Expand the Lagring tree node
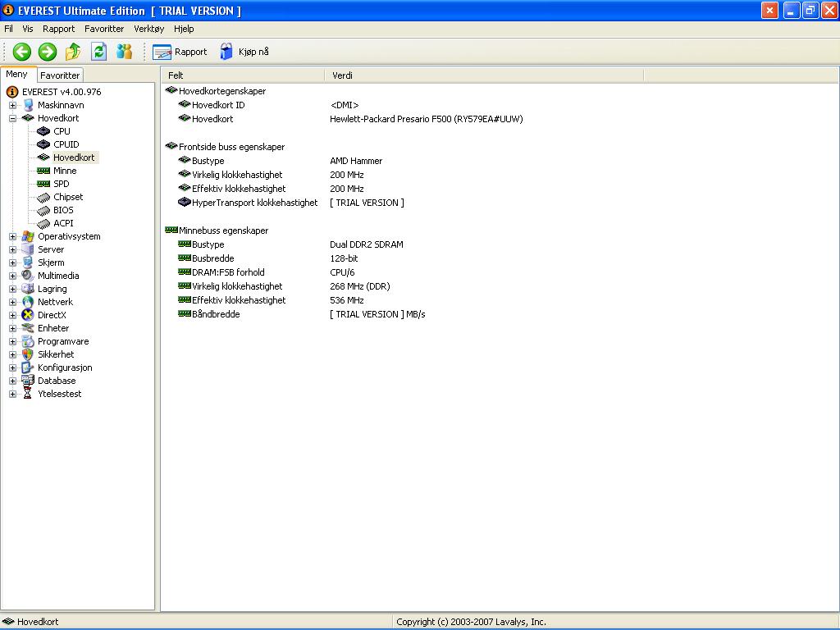840x630 pixels. [x=12, y=290]
